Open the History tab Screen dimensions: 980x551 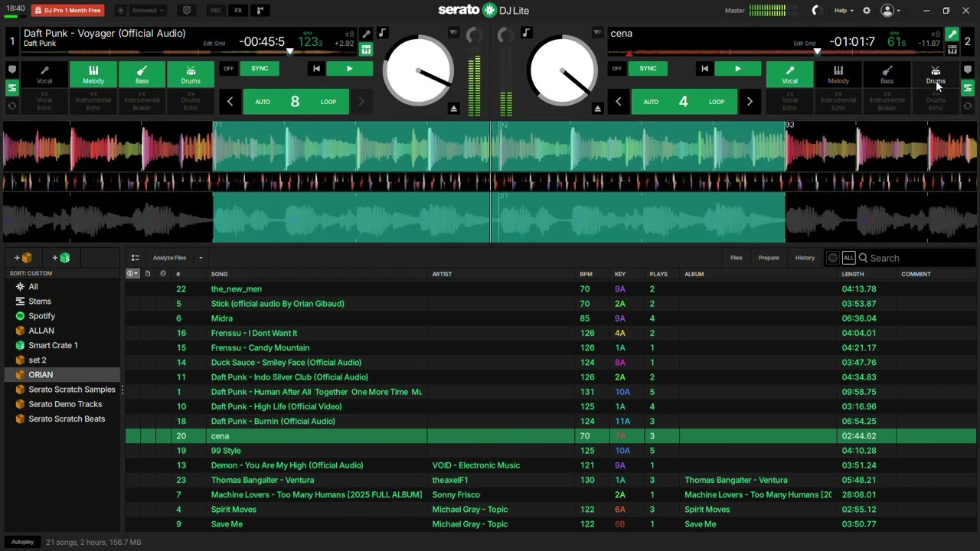(x=805, y=258)
